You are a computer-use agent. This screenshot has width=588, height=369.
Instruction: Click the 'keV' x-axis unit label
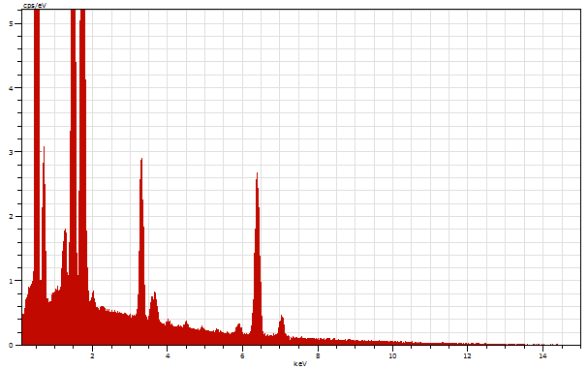click(300, 364)
